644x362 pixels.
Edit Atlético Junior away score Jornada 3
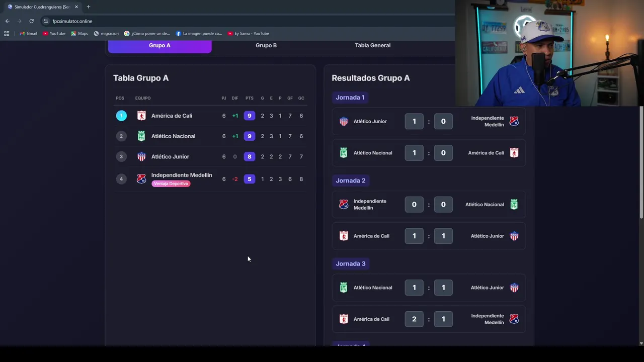point(443,288)
